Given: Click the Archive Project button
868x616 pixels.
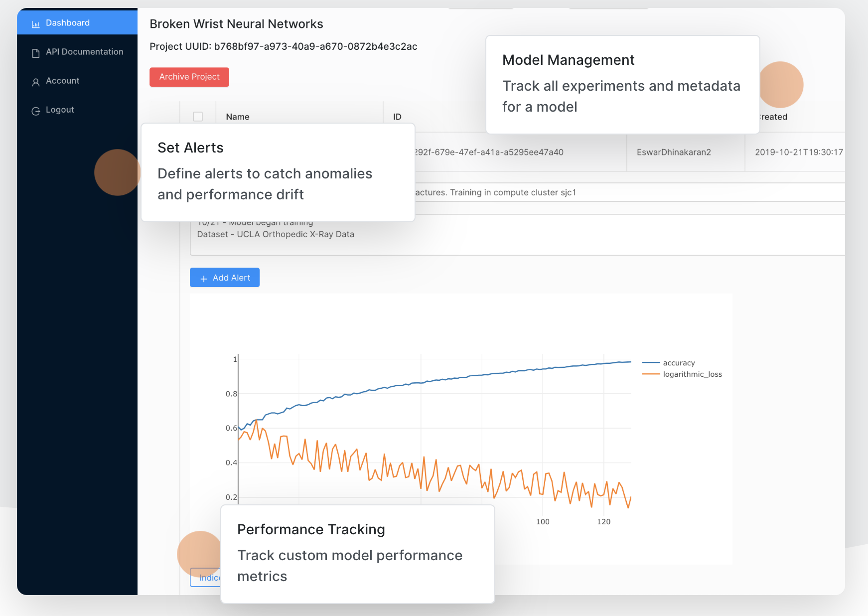Looking at the screenshot, I should 189,77.
